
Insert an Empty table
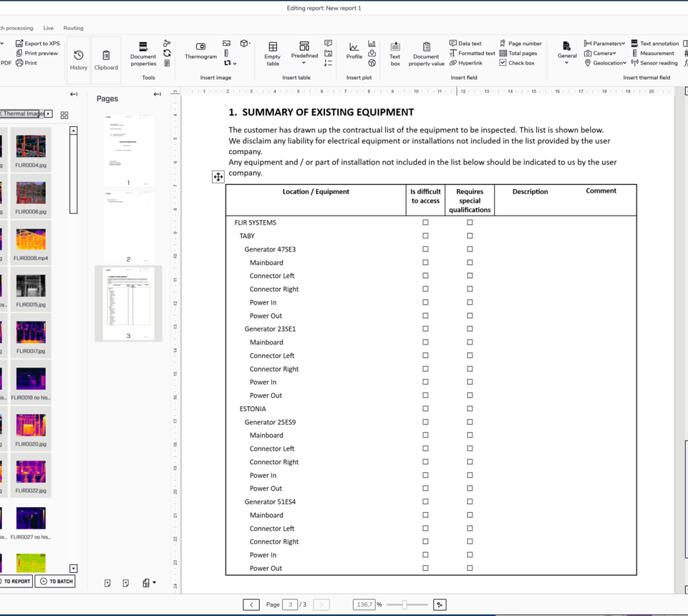pyautogui.click(x=272, y=54)
